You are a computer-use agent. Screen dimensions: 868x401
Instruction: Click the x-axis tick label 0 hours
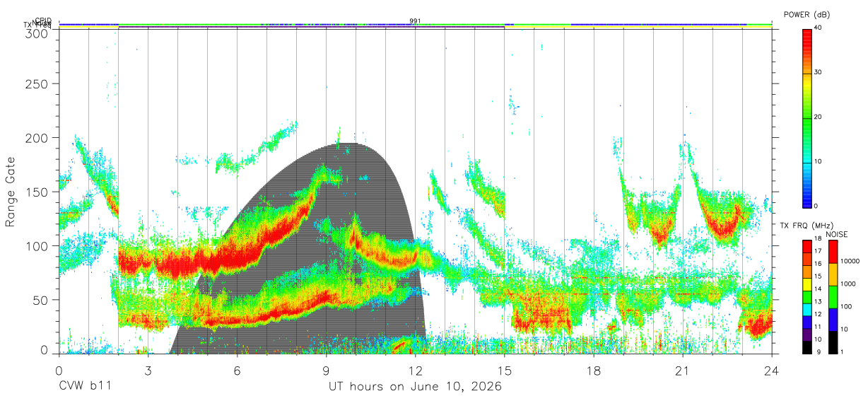[59, 370]
